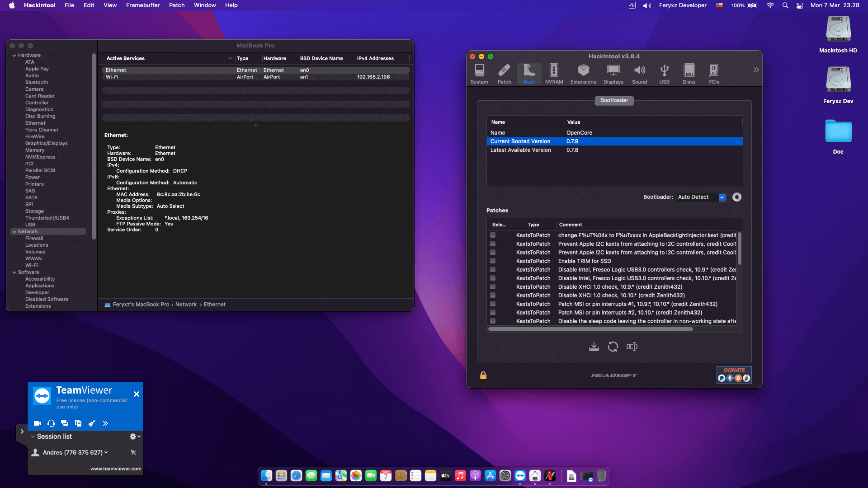Viewport: 868px width, 488px height.
Task: Check Disable XHCI 1.0 check 10.9.* patch
Action: [x=493, y=286]
